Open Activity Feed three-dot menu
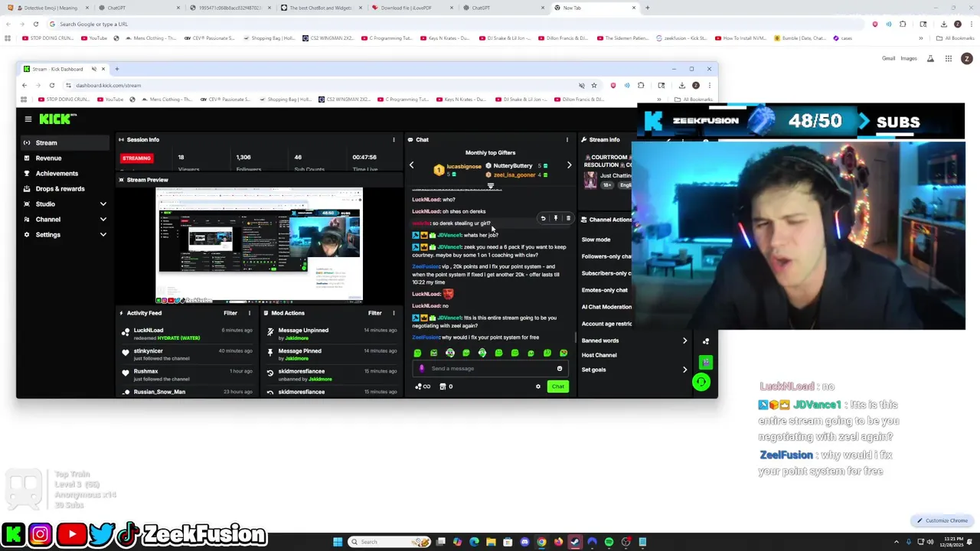This screenshot has height=551, width=980. point(249,313)
